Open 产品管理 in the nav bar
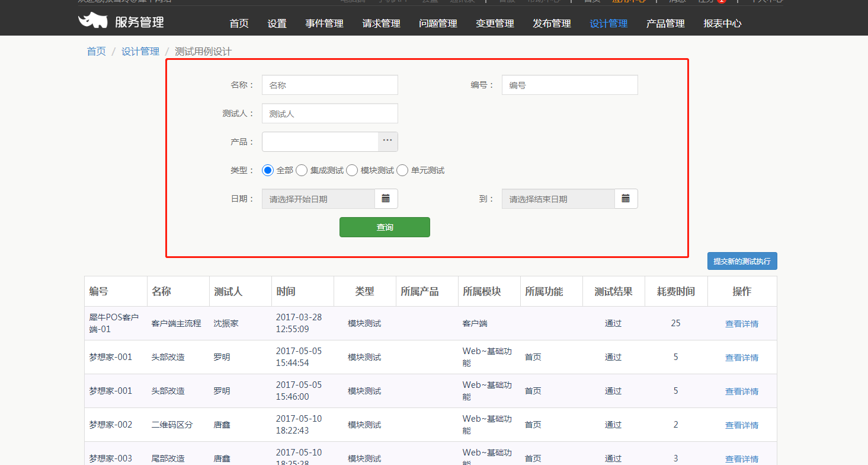The image size is (868, 465). pos(665,24)
